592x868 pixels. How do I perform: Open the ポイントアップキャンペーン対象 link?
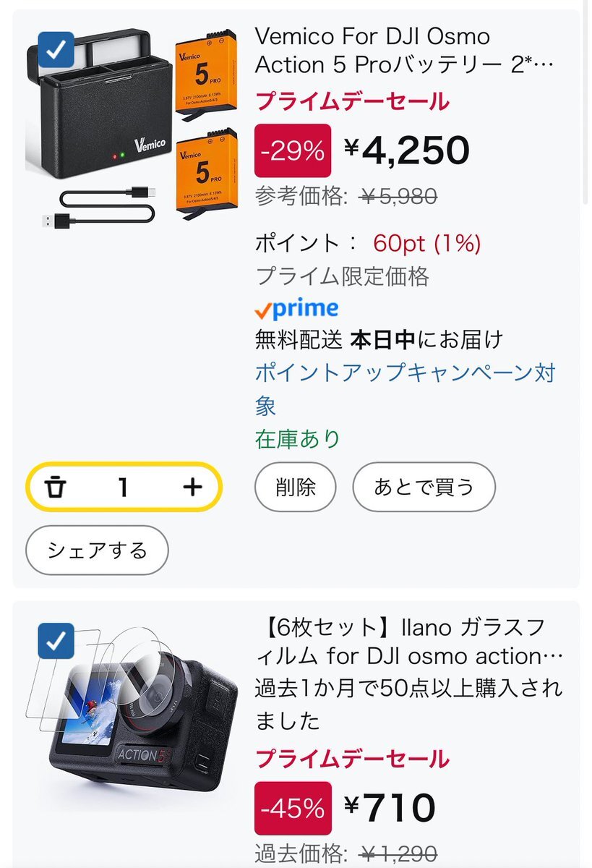click(x=406, y=389)
